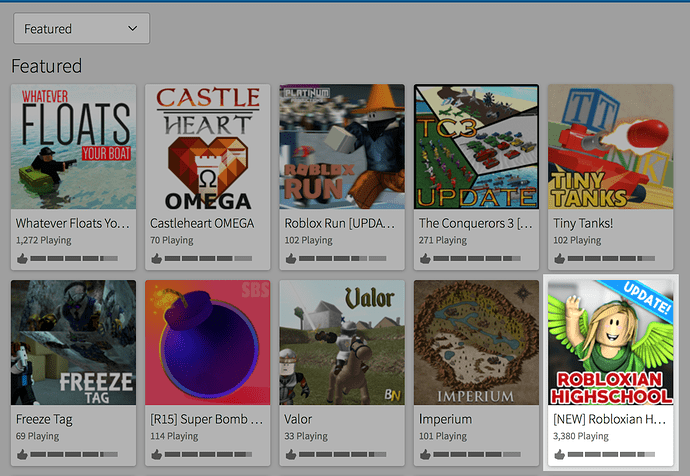Click the '114 Playing' count text
Image resolution: width=690 pixels, height=476 pixels.
point(174,436)
